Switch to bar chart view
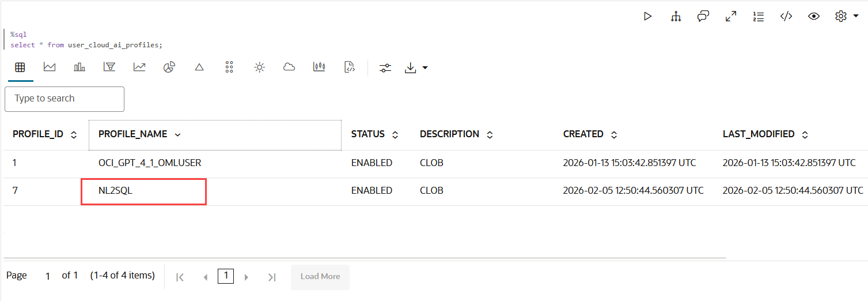Screen dimensions: 868x301 [79, 67]
